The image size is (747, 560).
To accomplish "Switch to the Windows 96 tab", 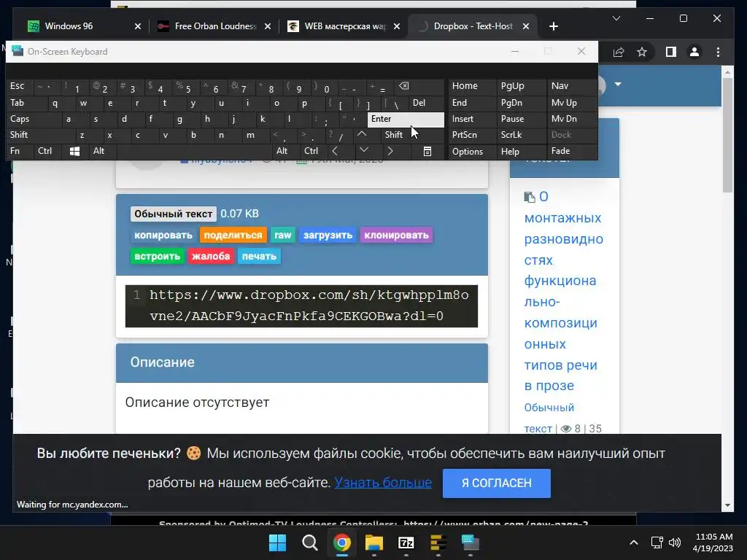I will pyautogui.click(x=85, y=26).
